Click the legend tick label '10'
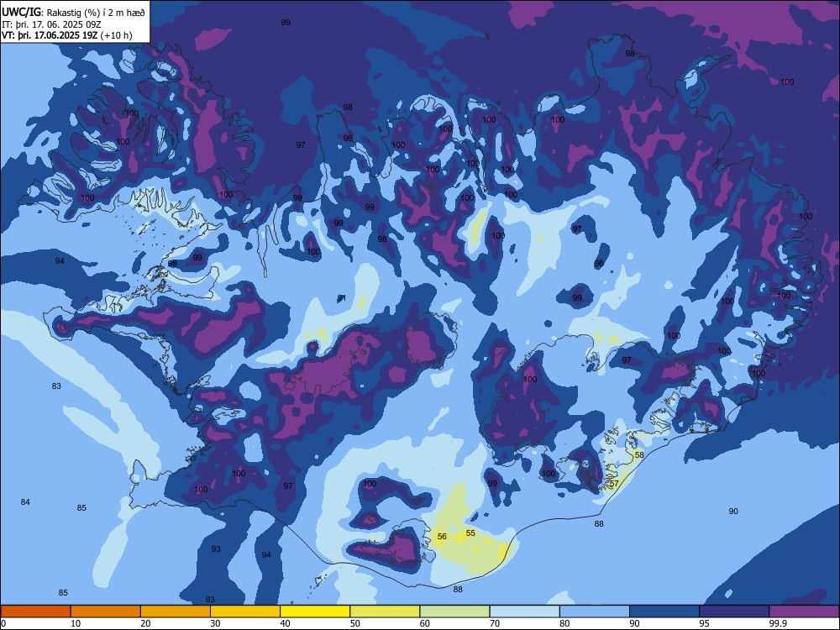This screenshot has height=630, width=840. pyautogui.click(x=76, y=623)
